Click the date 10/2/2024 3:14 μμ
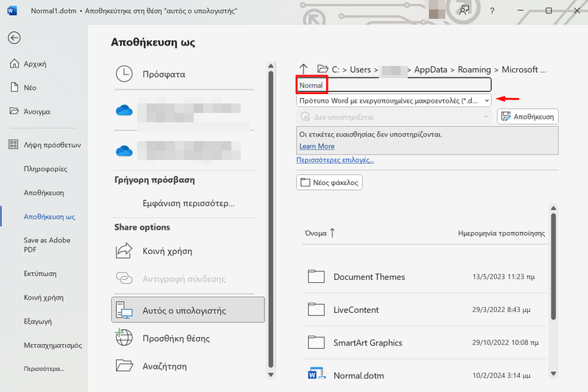588x392 pixels. click(502, 376)
